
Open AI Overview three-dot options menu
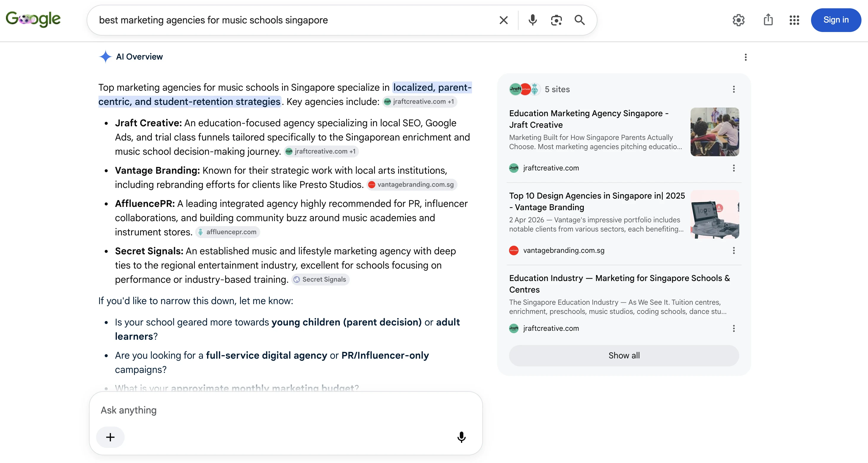745,57
